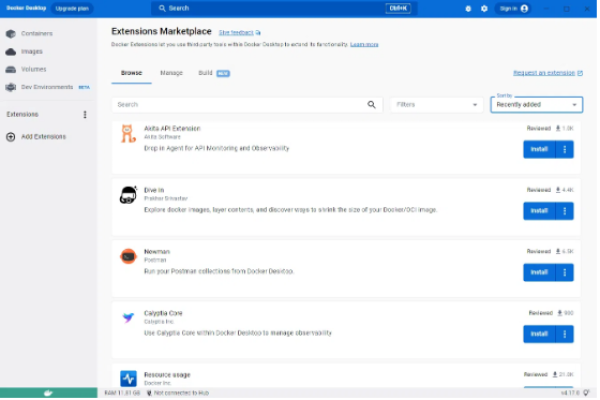Open the Extensions three-dot menu
The image size is (600, 400).
point(84,115)
